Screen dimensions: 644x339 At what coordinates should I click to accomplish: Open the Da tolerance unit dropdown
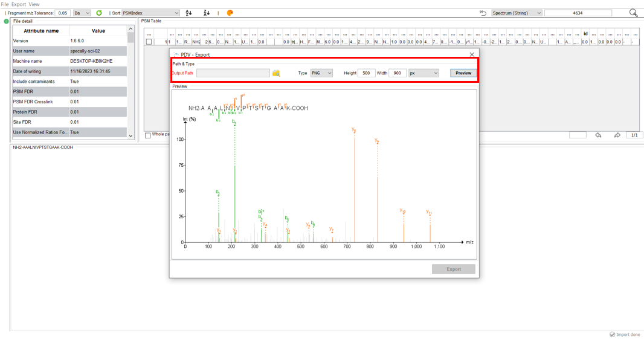coord(82,13)
